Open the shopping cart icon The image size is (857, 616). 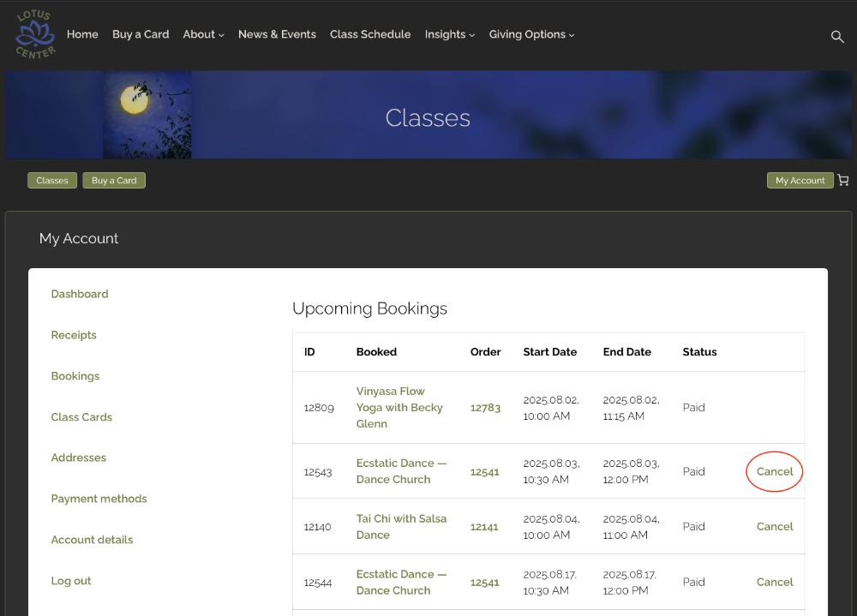[x=843, y=181]
